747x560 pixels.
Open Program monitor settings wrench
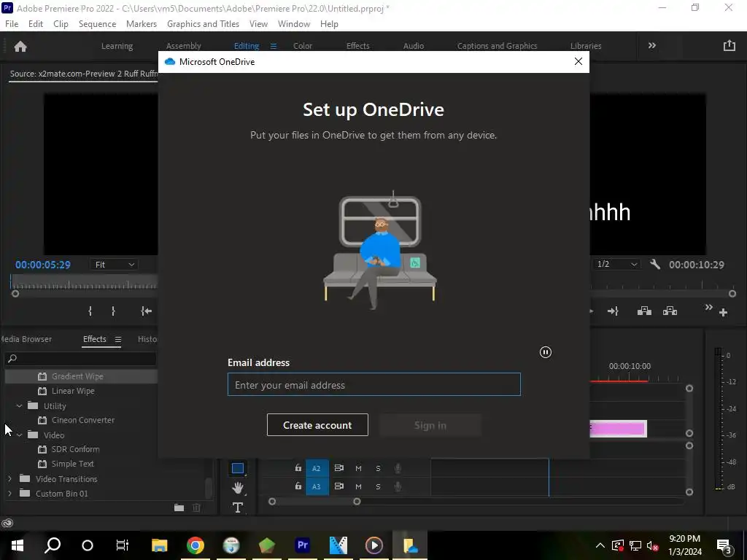(655, 264)
